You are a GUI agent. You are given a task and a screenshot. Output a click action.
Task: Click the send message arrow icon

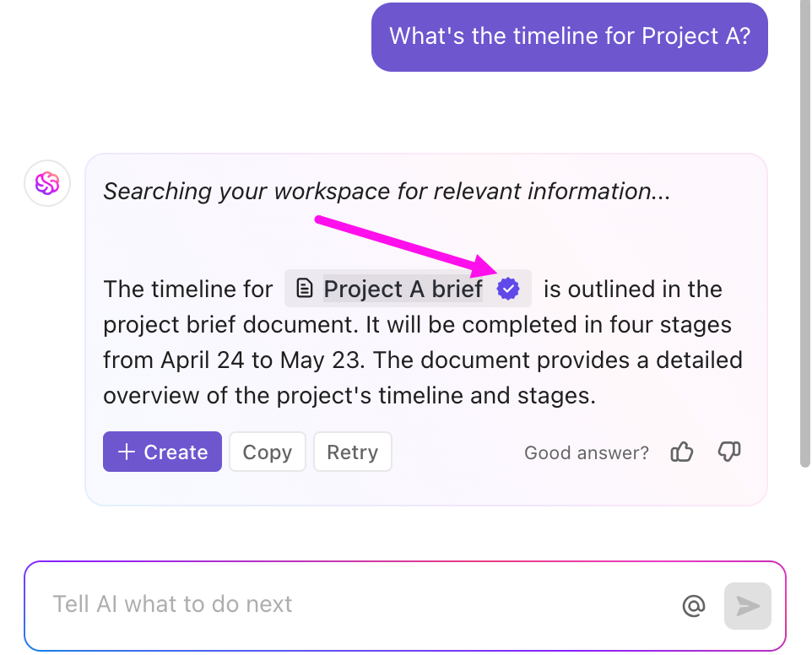(747, 605)
